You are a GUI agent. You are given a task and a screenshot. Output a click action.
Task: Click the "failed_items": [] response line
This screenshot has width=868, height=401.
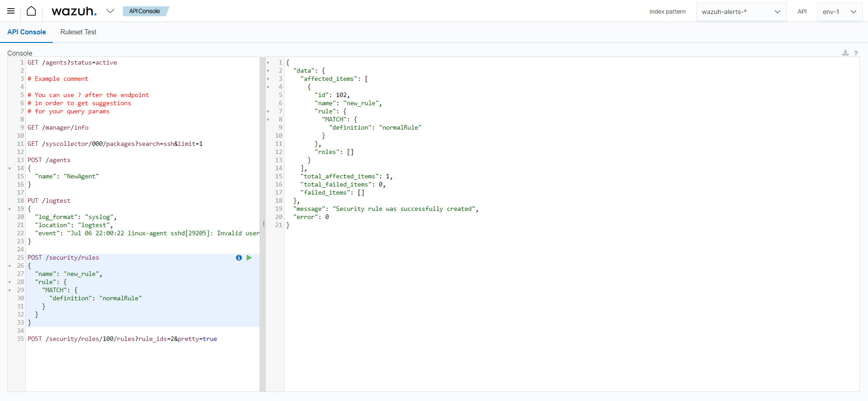point(332,193)
